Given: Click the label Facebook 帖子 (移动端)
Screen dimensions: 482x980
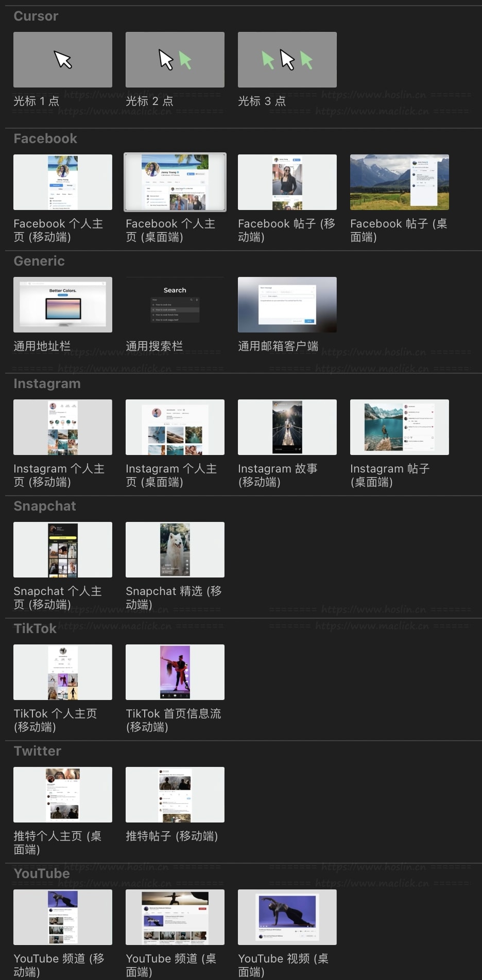Looking at the screenshot, I should click(286, 230).
